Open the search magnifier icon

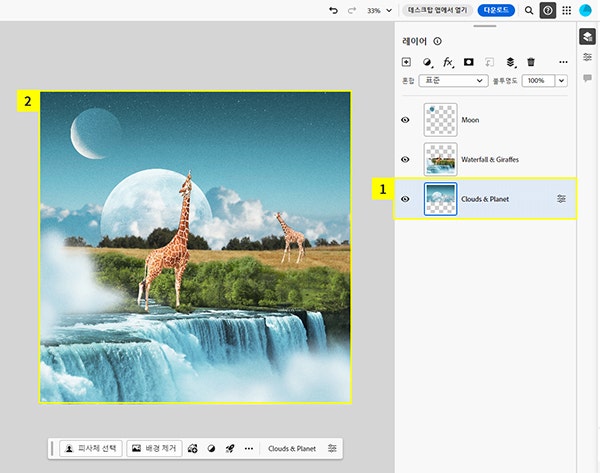coord(529,10)
